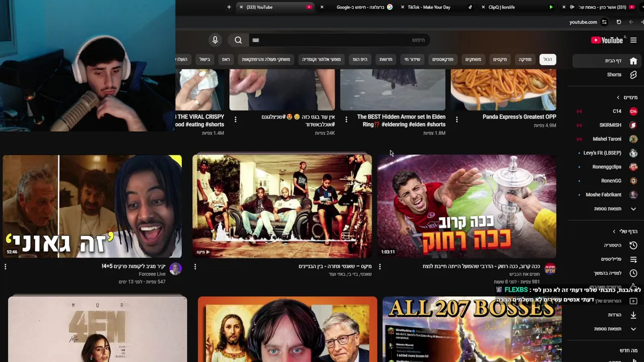644x362 pixels.
Task: Select the משחקים filter chip
Action: click(473, 59)
